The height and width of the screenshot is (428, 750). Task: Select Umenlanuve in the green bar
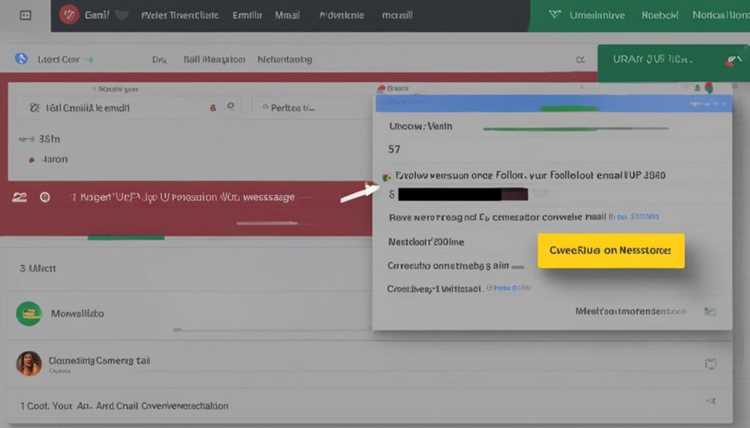(x=597, y=15)
